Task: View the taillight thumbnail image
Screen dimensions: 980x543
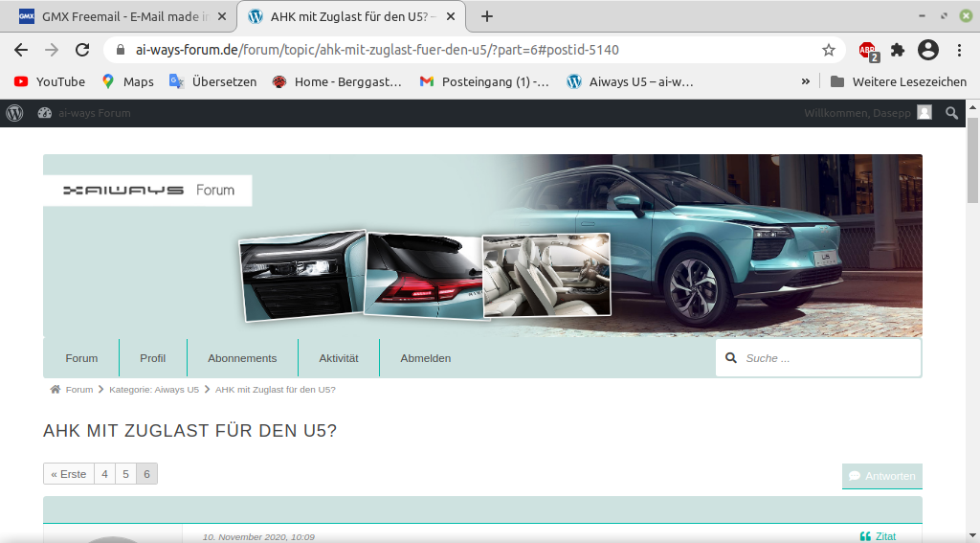Action: (x=424, y=275)
